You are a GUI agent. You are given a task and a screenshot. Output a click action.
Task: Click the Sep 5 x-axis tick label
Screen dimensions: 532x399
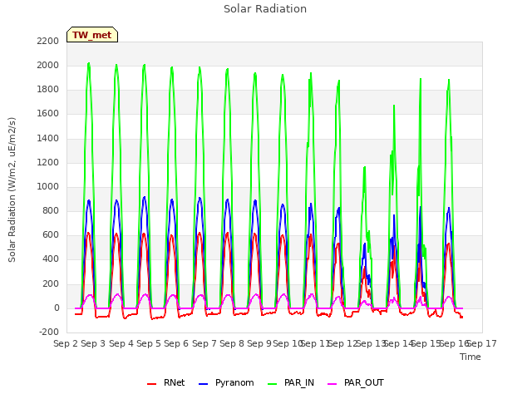(x=149, y=343)
